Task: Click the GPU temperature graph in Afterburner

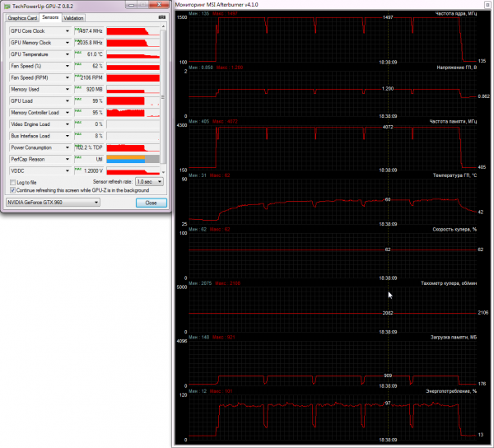Action: pos(333,202)
